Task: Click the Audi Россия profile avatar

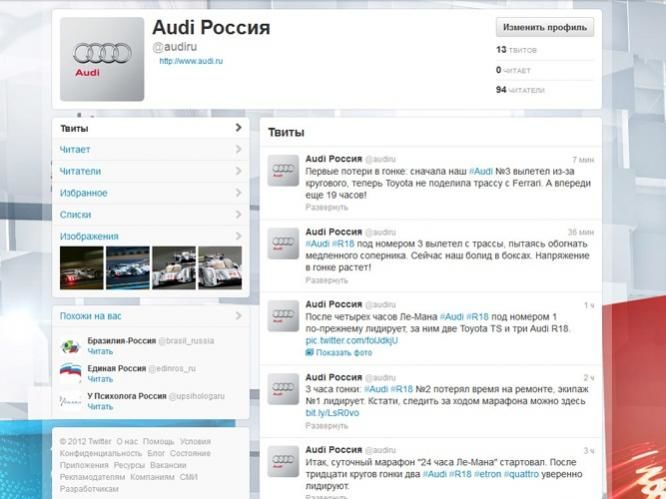Action: [x=102, y=59]
